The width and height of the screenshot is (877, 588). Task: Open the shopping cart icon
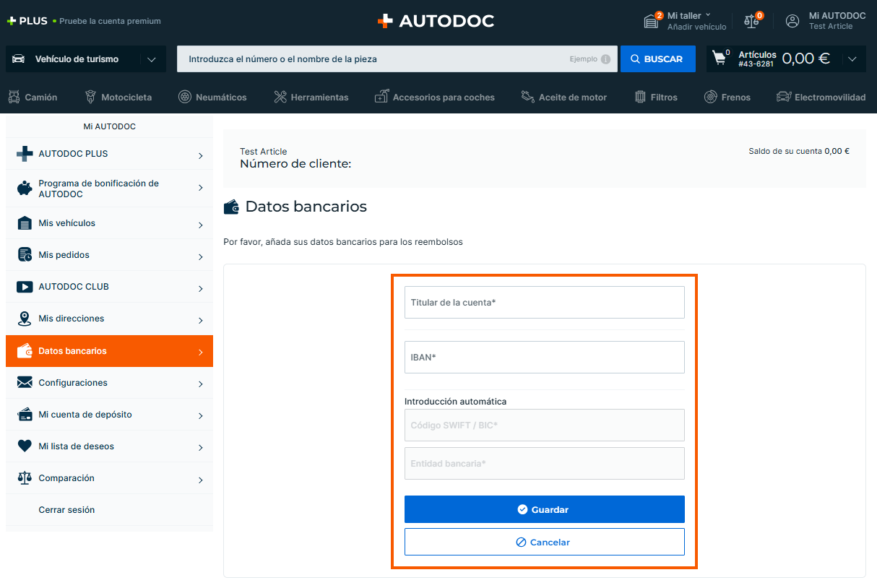pyautogui.click(x=720, y=58)
